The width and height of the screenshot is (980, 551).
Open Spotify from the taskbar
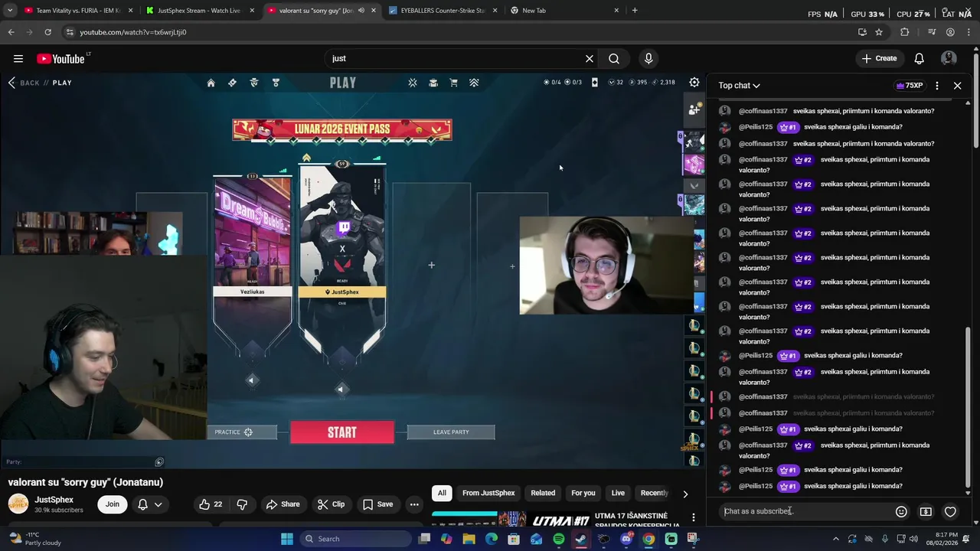click(559, 539)
